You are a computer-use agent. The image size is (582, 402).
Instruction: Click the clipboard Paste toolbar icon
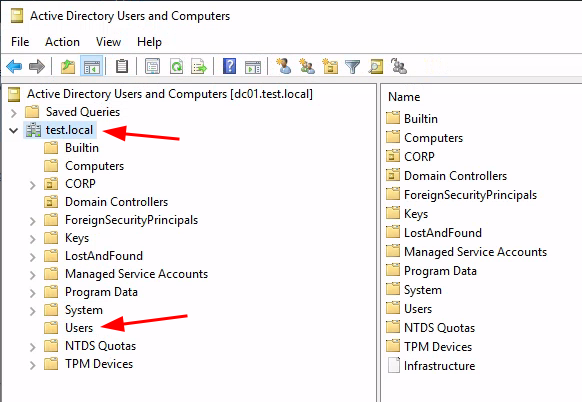[122, 67]
